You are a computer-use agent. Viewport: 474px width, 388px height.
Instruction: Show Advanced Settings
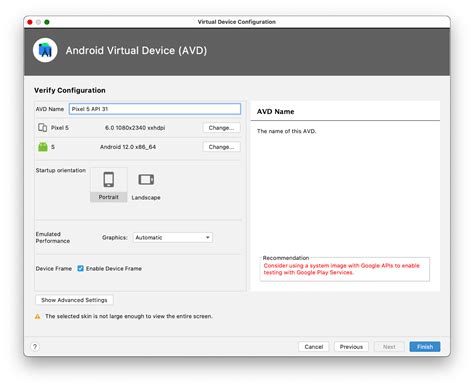(74, 300)
